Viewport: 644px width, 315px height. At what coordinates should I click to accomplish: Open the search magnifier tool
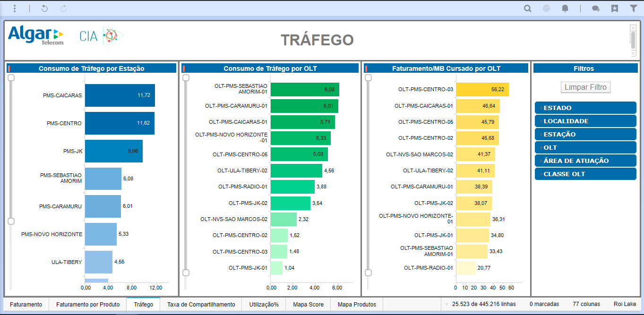[x=528, y=9]
